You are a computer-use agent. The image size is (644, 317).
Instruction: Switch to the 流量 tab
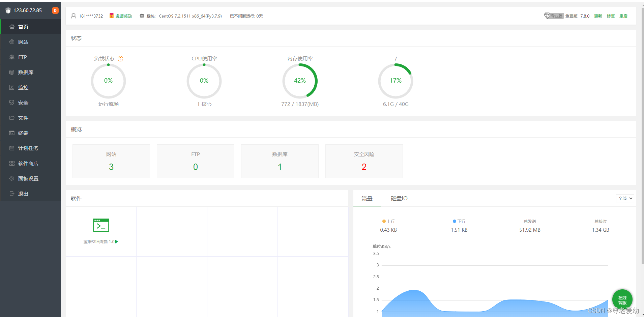point(367,198)
